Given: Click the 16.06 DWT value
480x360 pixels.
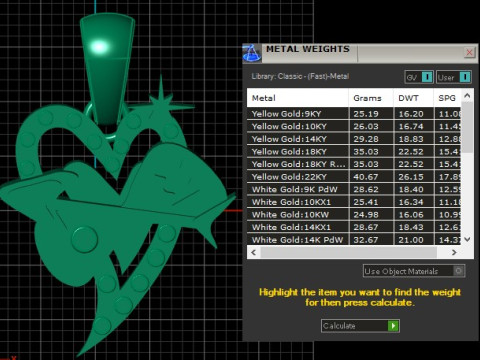Looking at the screenshot, I should (x=411, y=215).
